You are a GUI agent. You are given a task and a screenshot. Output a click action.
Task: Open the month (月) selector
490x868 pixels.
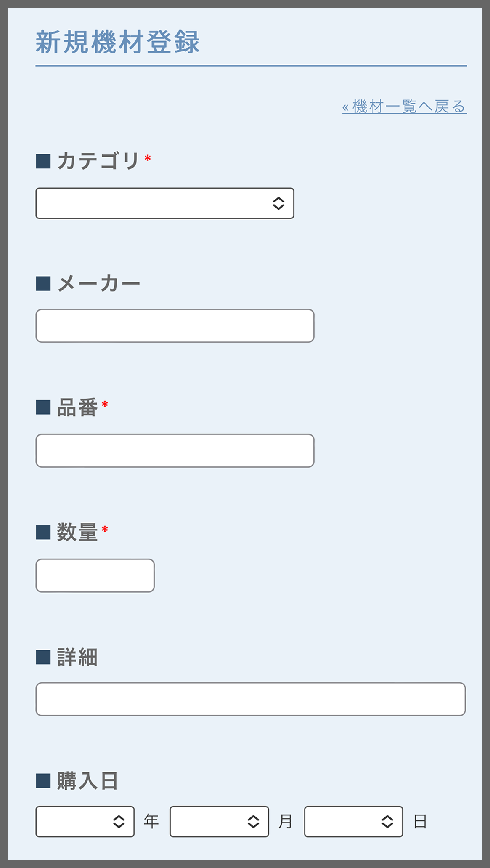(219, 820)
